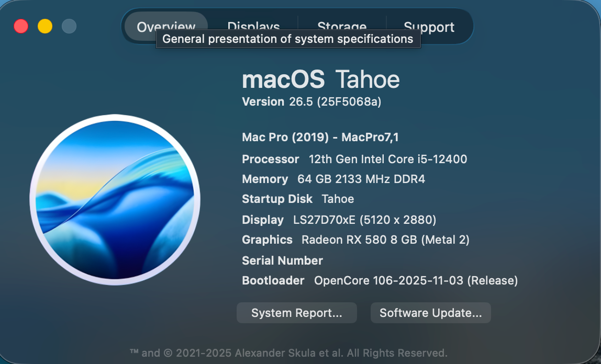Open the Displays tab
The image size is (601, 364).
pos(253,26)
